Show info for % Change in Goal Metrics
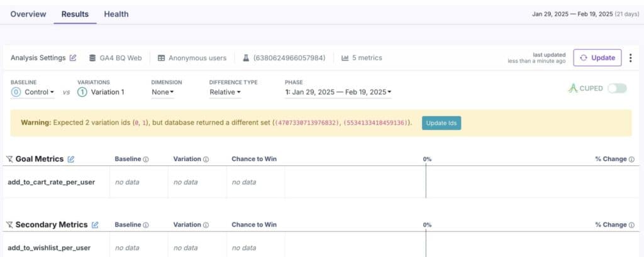 point(631,159)
